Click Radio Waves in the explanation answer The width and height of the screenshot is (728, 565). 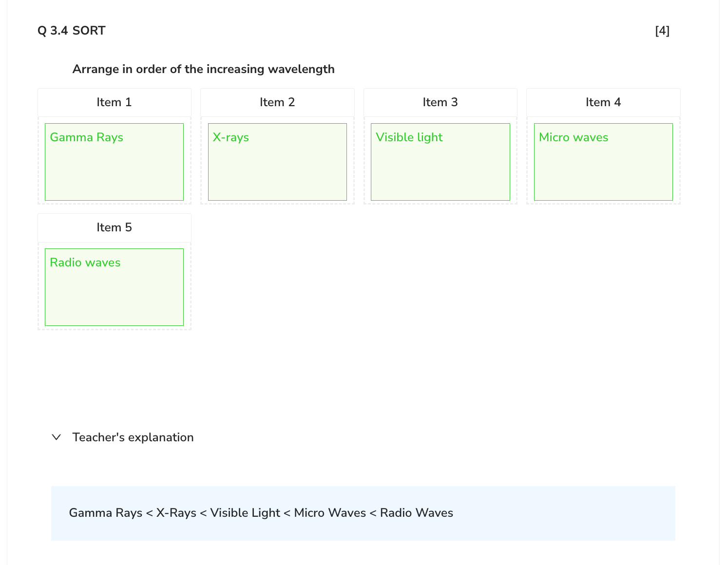[x=417, y=513]
